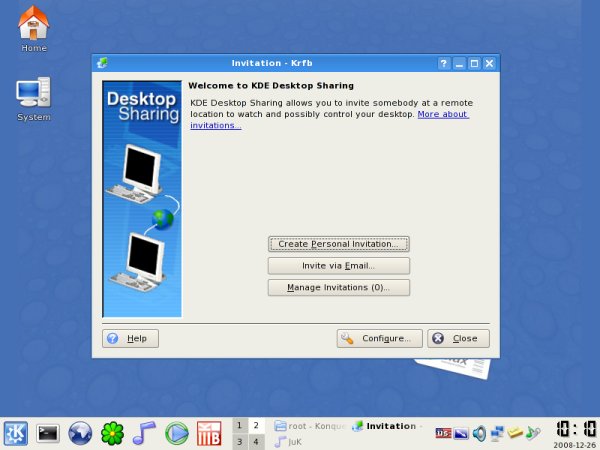Open the green music note JuK tray icon
The height and width of the screenshot is (450, 600).
pos(533,433)
